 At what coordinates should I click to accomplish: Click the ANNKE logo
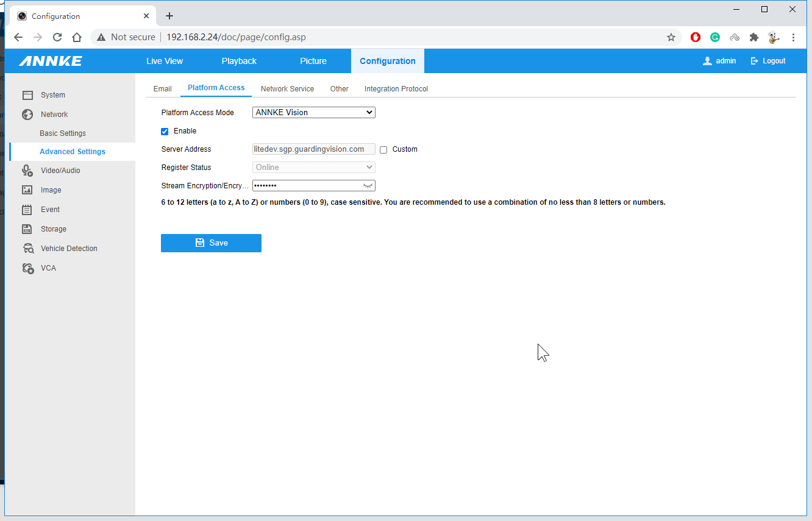[51, 61]
